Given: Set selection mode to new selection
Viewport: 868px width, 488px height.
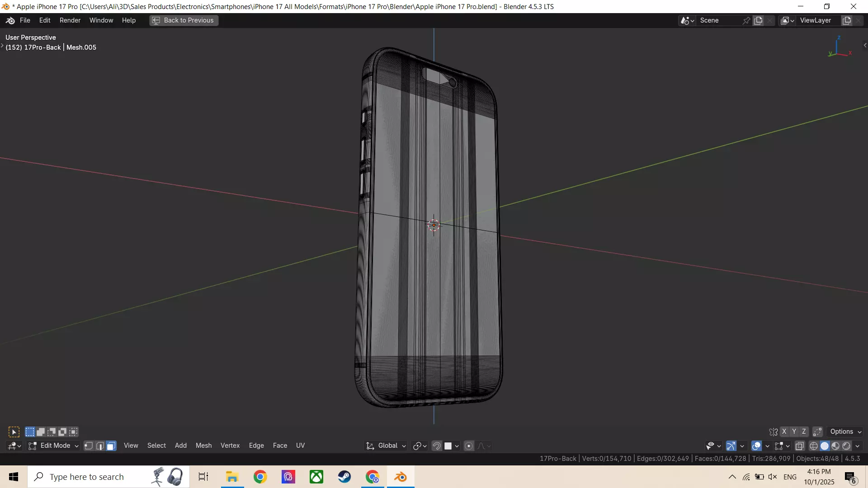Looking at the screenshot, I should pyautogui.click(x=30, y=432).
